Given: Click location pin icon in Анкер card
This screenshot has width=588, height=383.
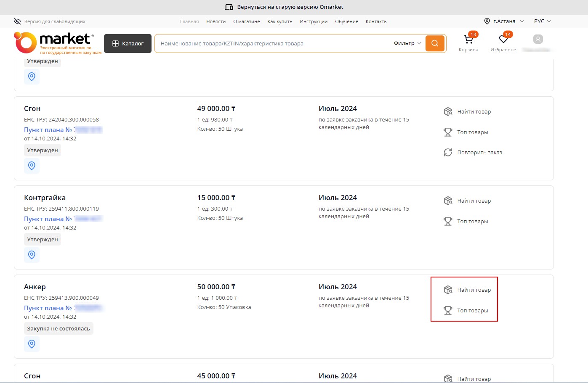Looking at the screenshot, I should coord(32,344).
